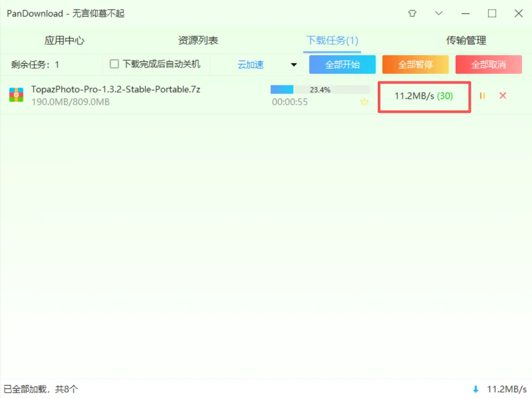The height and width of the screenshot is (399, 532).
Task: Open the title bar dropdown chevron menu
Action: click(439, 13)
